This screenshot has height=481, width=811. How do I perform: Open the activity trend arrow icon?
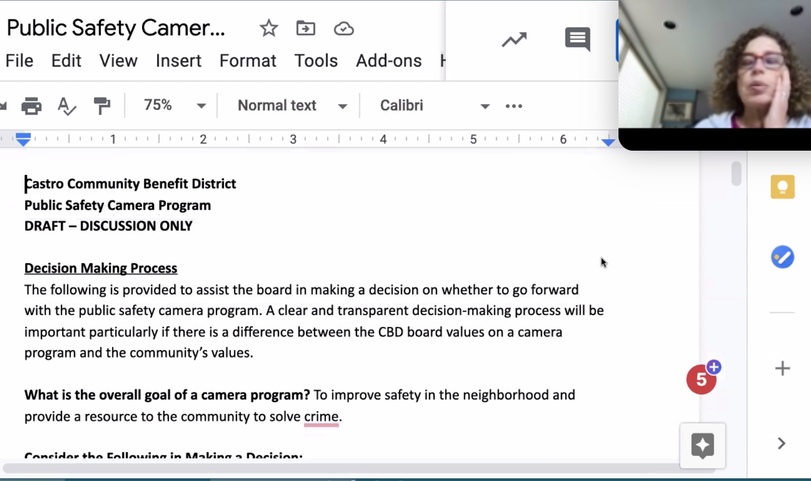514,39
